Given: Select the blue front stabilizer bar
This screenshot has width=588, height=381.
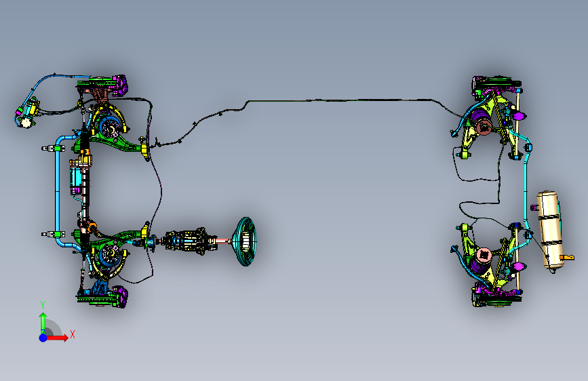Looking at the screenshot, I should (58, 191).
